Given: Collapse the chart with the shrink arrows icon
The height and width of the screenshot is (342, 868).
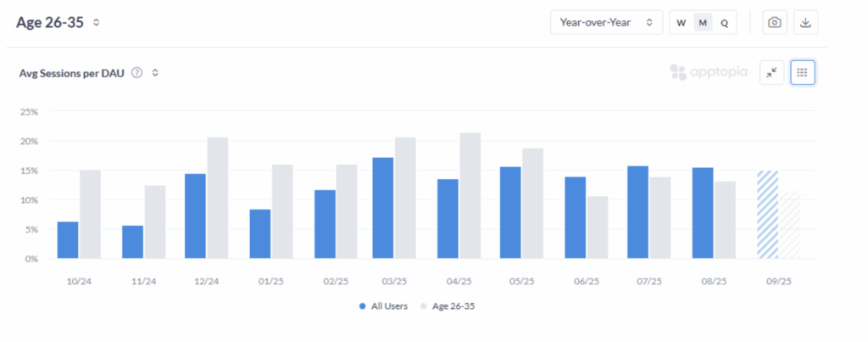Looking at the screenshot, I should click(x=771, y=73).
